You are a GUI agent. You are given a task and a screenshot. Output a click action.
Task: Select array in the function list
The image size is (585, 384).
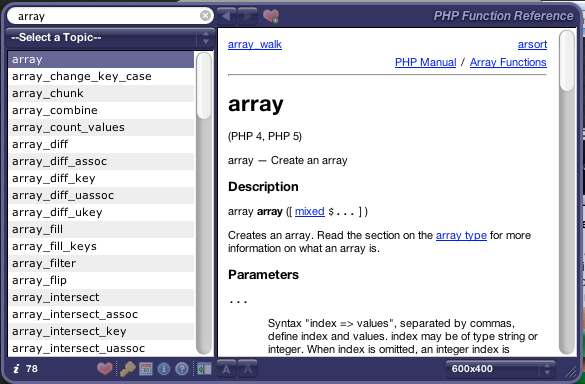tap(101, 59)
